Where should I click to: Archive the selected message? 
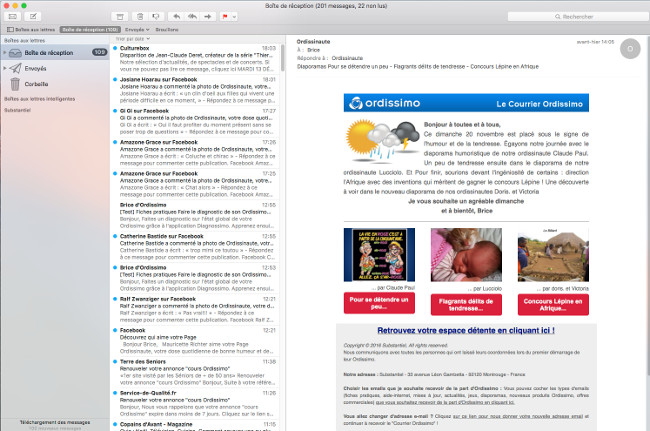(120, 17)
